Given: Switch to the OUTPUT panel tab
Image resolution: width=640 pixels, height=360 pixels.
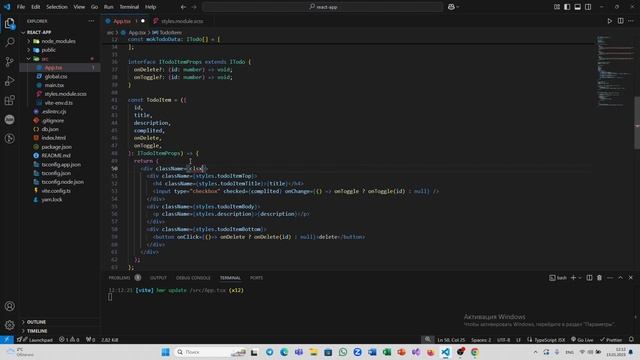Looking at the screenshot, I should (x=158, y=278).
